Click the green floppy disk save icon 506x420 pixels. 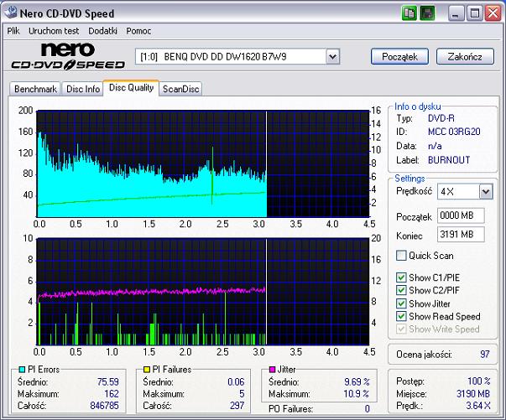tap(427, 13)
